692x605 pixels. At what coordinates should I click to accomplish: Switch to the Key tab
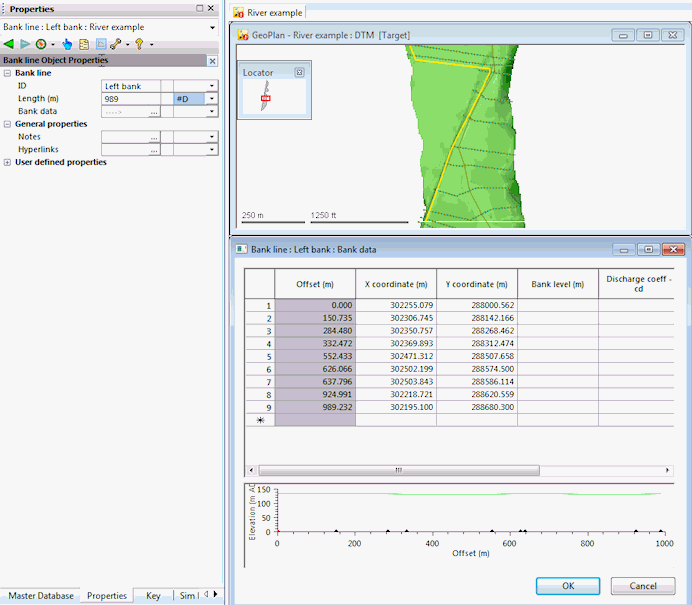click(x=153, y=596)
